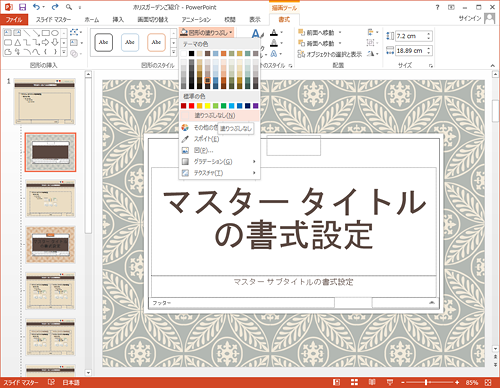Pick the black theme color swatch
Image resolution: width=500 pixels, height=388 pixels.
(x=191, y=53)
